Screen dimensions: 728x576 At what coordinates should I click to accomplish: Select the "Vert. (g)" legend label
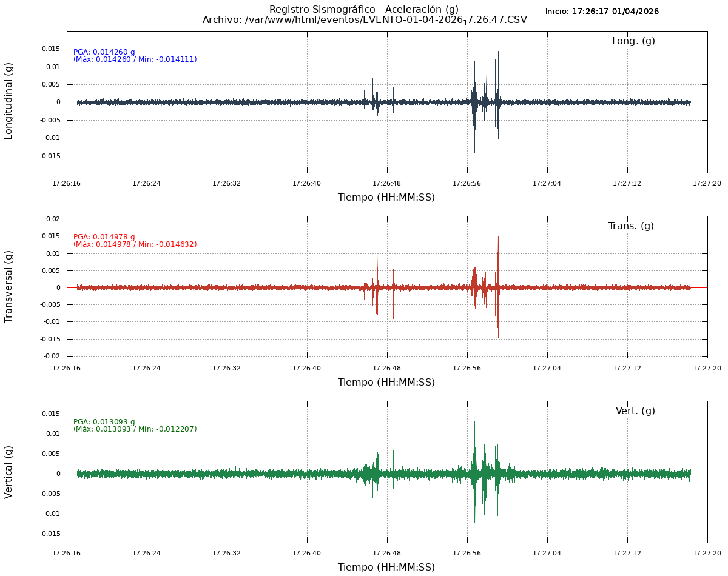click(x=635, y=411)
